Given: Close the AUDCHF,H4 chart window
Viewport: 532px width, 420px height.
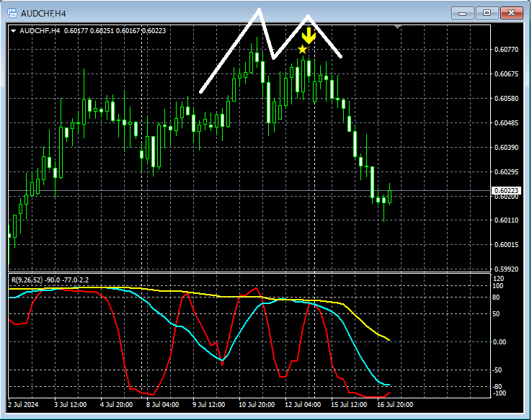Looking at the screenshot, I should (x=511, y=13).
